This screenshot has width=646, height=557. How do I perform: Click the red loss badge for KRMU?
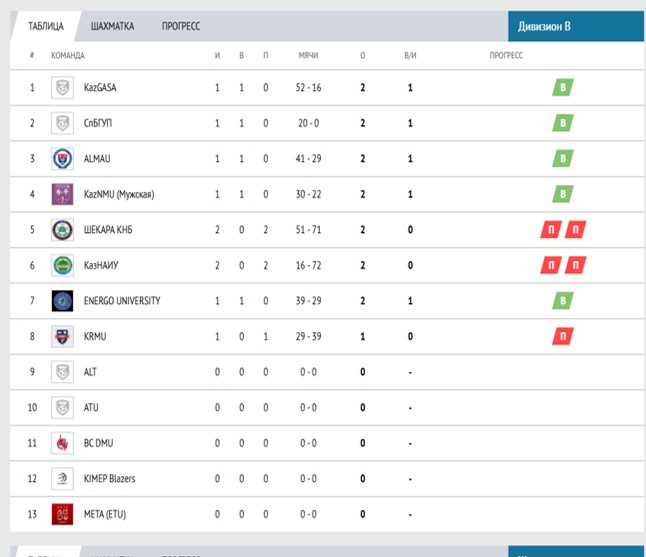click(563, 336)
